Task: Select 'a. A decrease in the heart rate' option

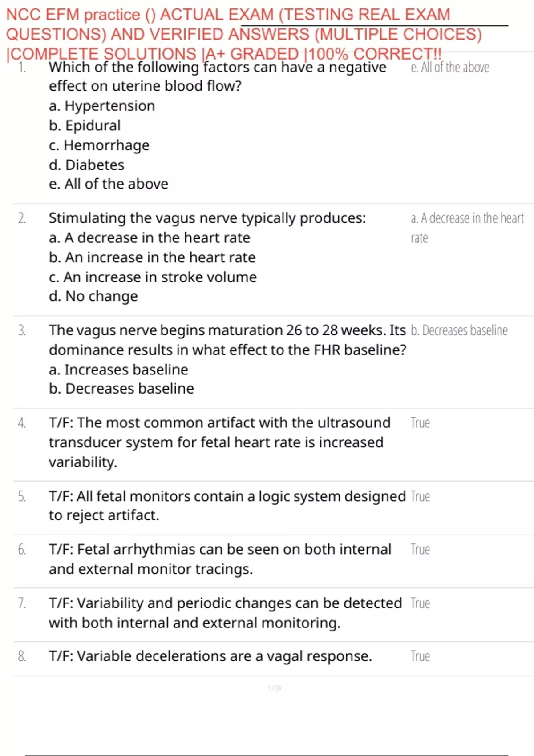Action: tap(150, 238)
